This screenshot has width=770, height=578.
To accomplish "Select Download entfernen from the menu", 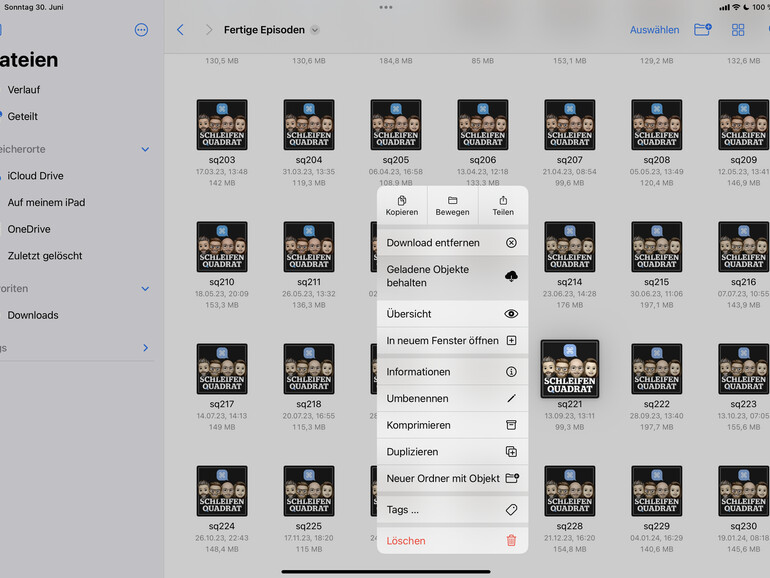I will (452, 243).
